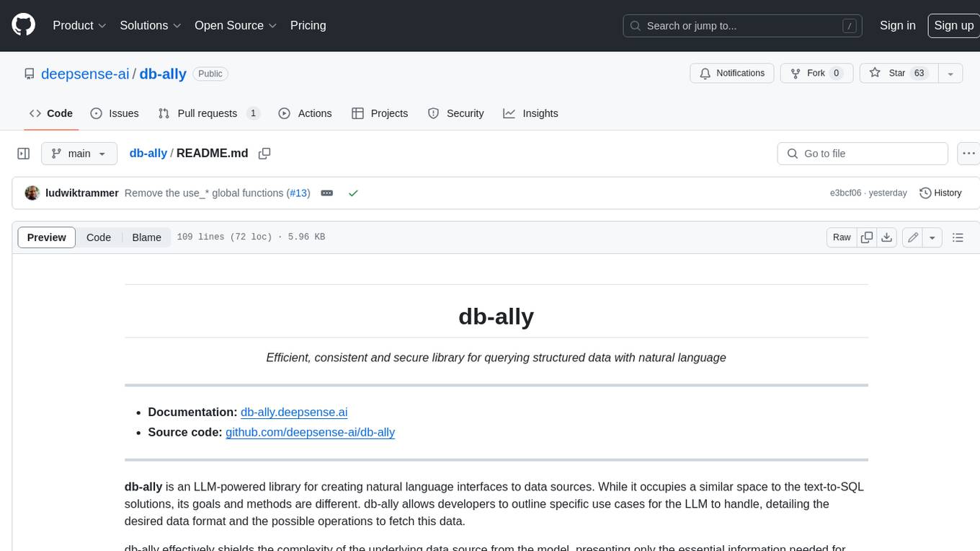
Task: Switch to the Projects tab
Action: pyautogui.click(x=380, y=113)
